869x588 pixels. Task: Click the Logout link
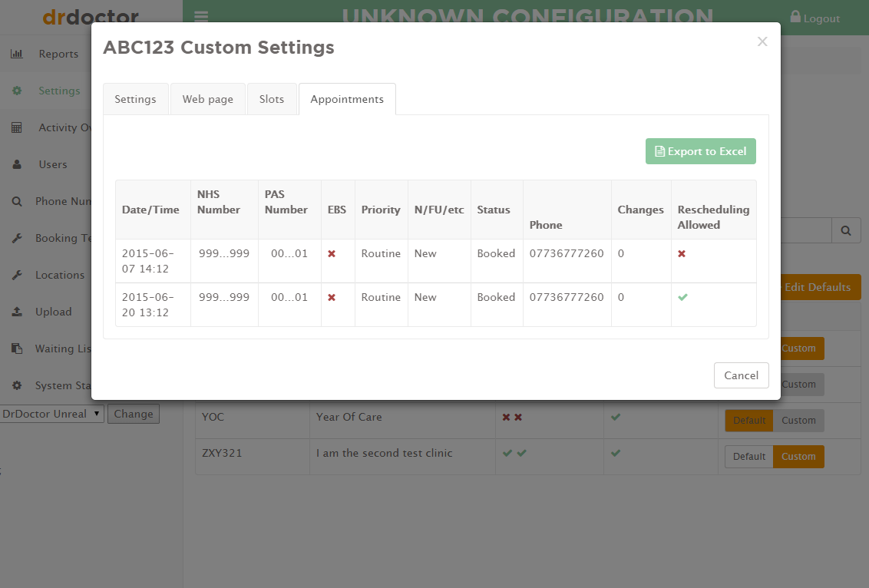(x=814, y=18)
